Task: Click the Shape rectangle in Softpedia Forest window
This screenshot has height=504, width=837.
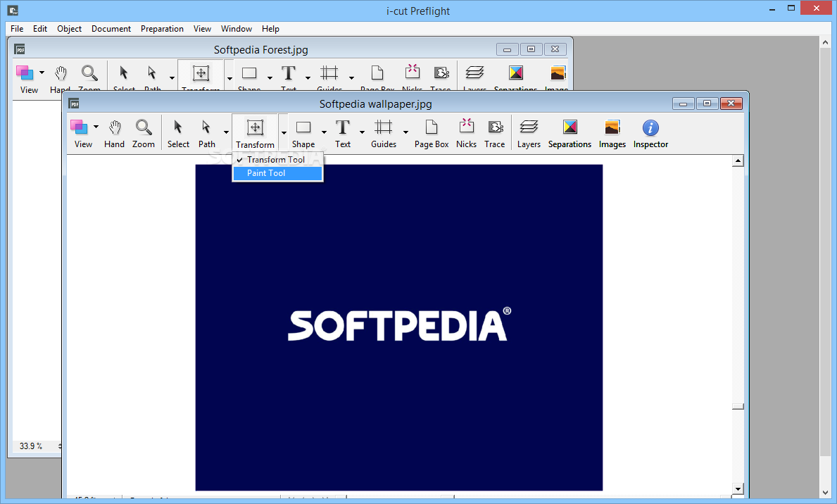Action: tap(249, 73)
